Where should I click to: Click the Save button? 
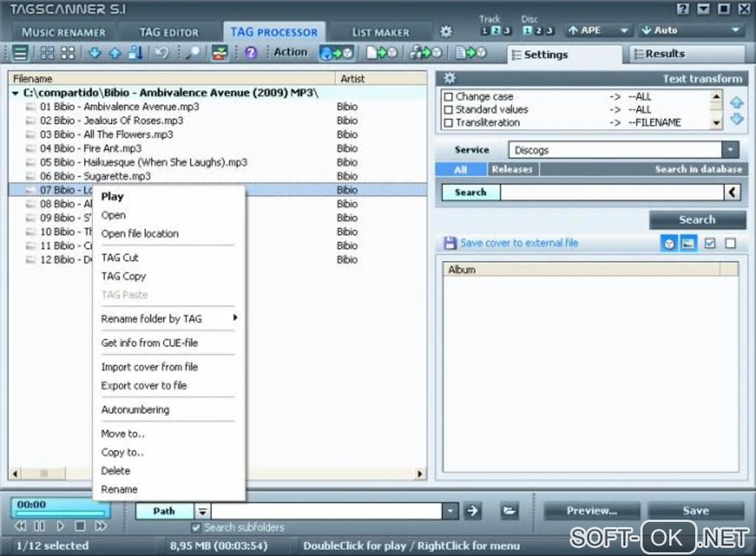(x=696, y=511)
